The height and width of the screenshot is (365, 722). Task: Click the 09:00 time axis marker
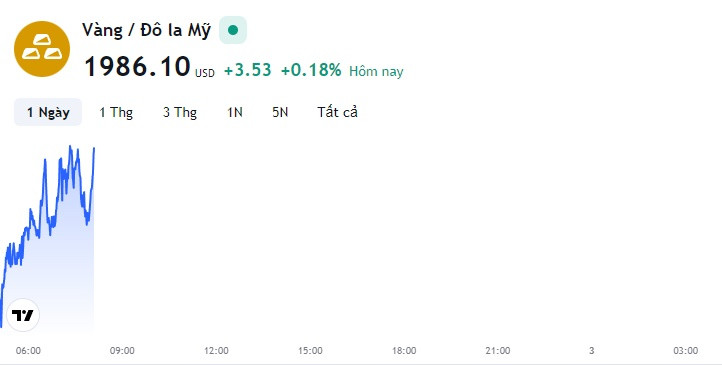(x=122, y=351)
